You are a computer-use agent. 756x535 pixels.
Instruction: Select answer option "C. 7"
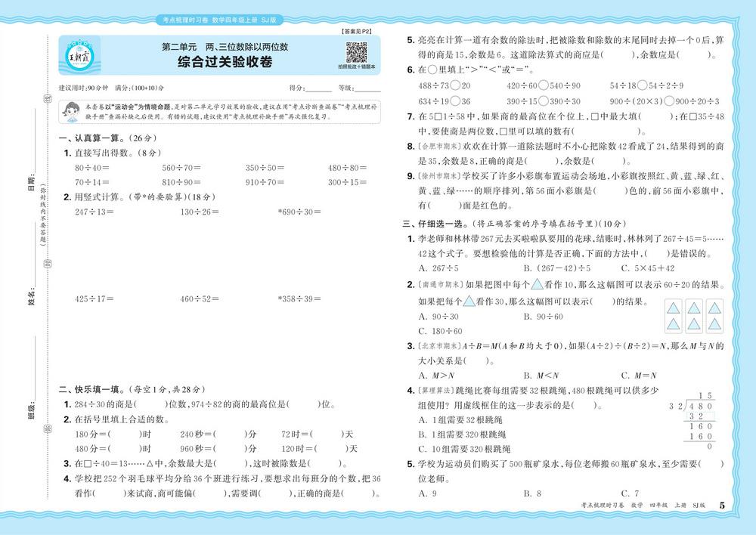click(631, 493)
